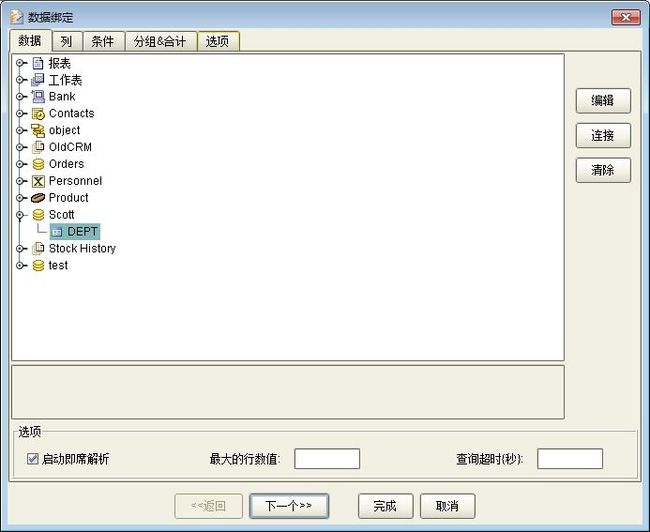650x532 pixels.
Task: Select the OldCRM label
Action: pos(70,147)
